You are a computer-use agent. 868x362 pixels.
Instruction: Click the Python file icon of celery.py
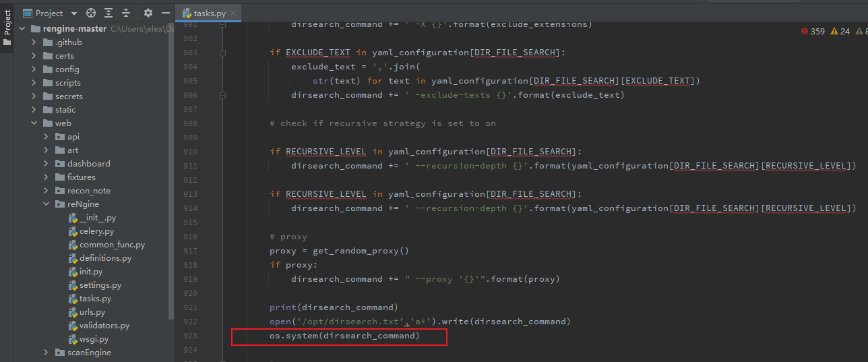click(x=73, y=231)
